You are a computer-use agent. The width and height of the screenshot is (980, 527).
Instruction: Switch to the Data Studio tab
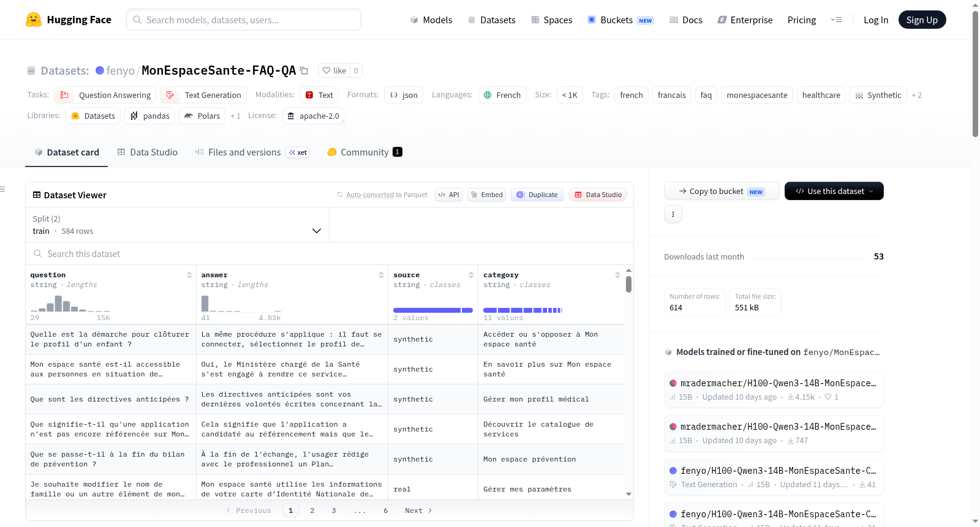148,152
